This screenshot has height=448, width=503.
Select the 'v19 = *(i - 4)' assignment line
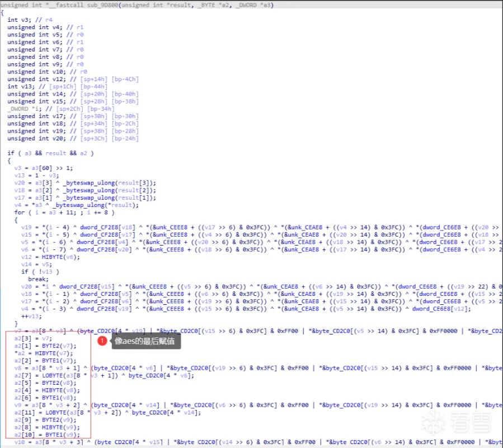[261, 228]
